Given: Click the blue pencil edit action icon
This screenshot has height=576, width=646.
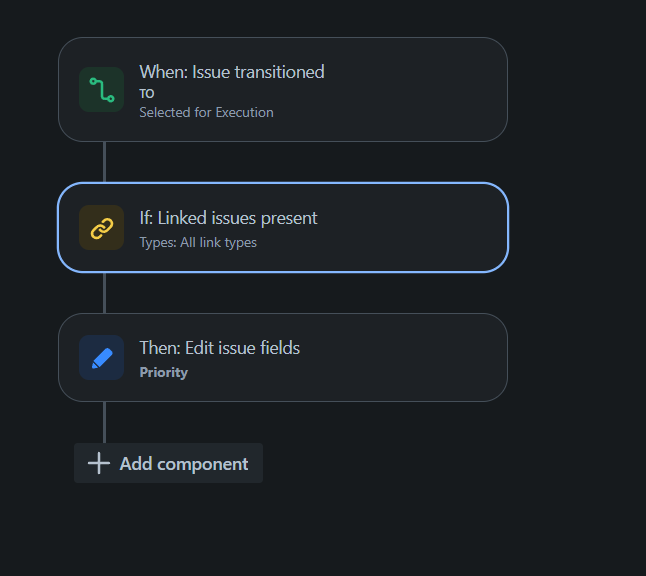Looking at the screenshot, I should [x=101, y=358].
